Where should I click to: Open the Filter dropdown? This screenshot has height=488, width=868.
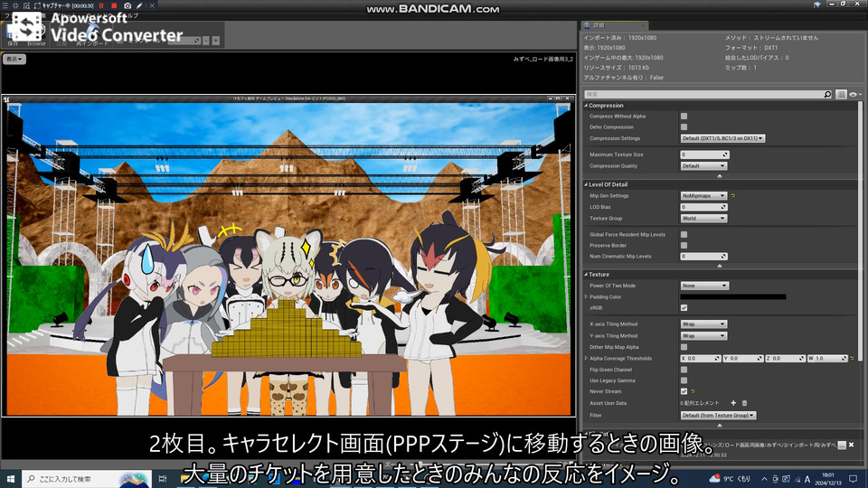(x=718, y=415)
